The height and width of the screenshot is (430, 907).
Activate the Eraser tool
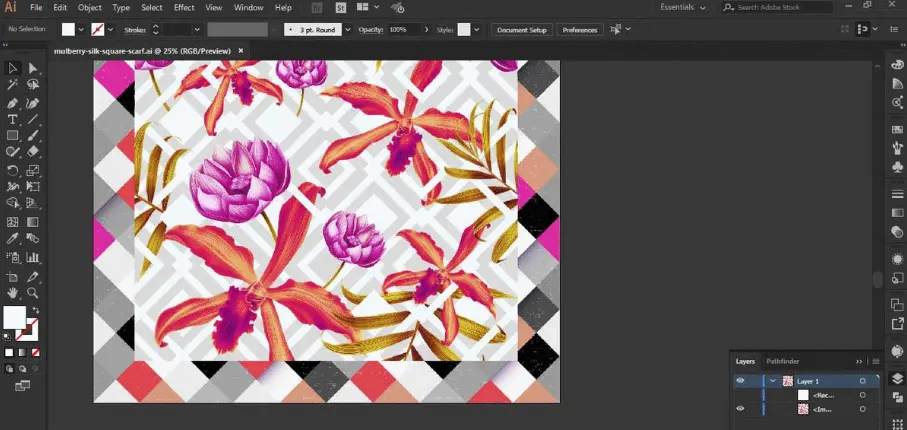click(33, 152)
